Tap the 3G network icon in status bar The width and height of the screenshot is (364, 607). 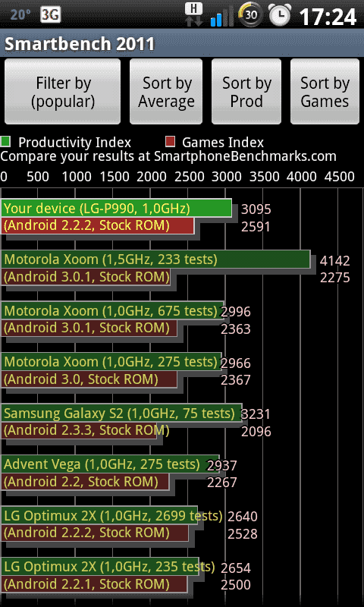click(51, 15)
